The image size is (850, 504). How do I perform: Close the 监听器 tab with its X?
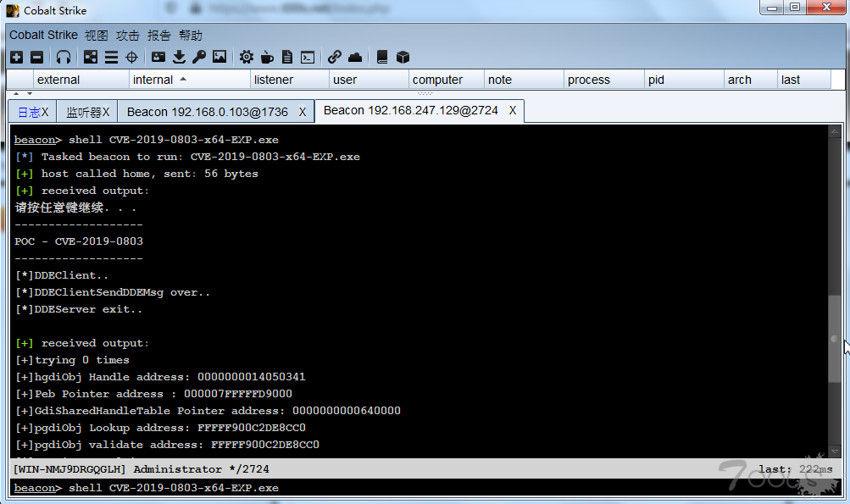click(x=106, y=112)
